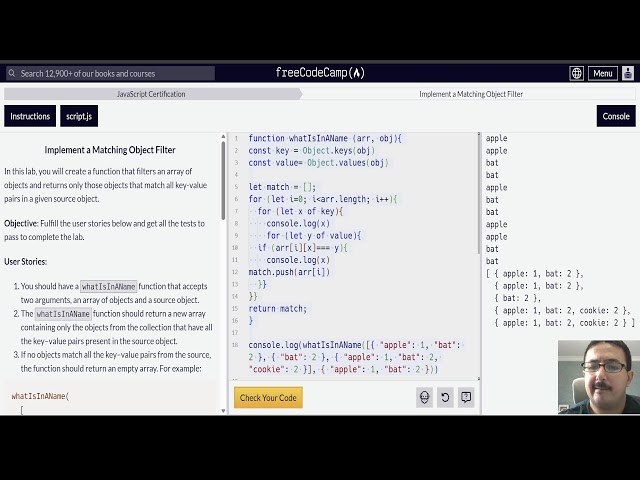Click '{ bat: 2 },' console output line

pyautogui.click(x=518, y=298)
